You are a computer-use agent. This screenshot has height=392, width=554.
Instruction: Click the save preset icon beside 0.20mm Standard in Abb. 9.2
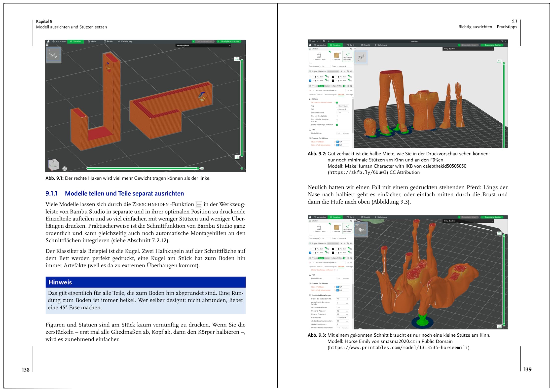348,91
